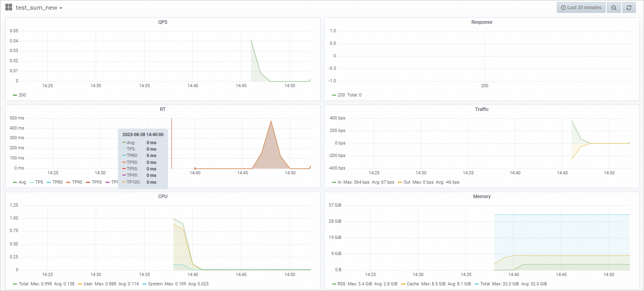
Task: Click the Cache legend value Avg: 8.1 GiB
Action: point(459,284)
